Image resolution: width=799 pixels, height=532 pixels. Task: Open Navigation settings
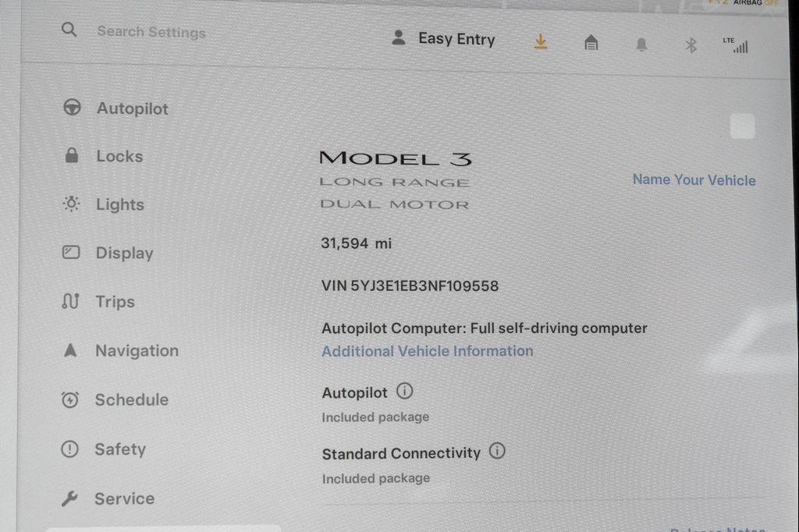pos(120,350)
